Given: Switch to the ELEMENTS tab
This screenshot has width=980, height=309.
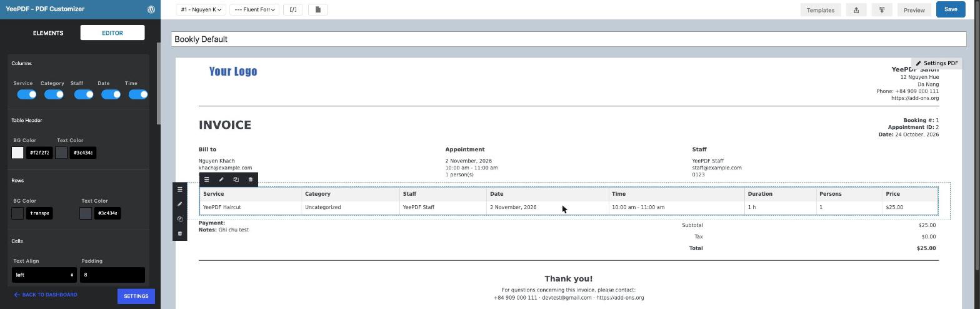Looking at the screenshot, I should click(48, 33).
